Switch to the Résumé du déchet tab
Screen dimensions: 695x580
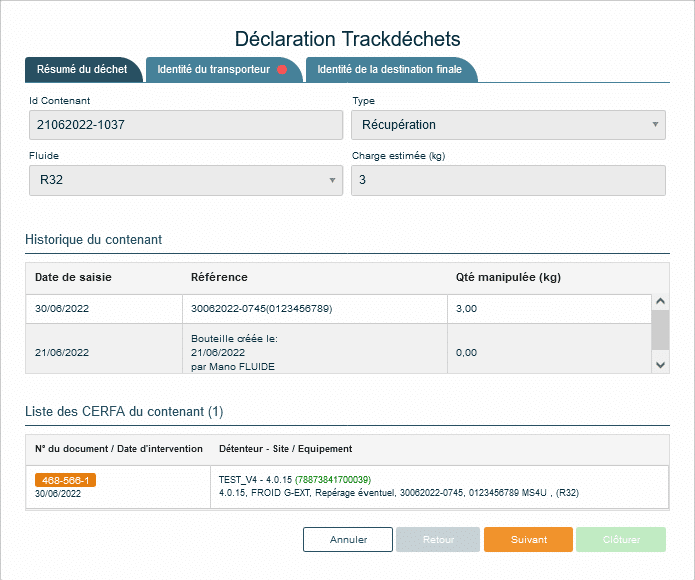click(x=82, y=70)
